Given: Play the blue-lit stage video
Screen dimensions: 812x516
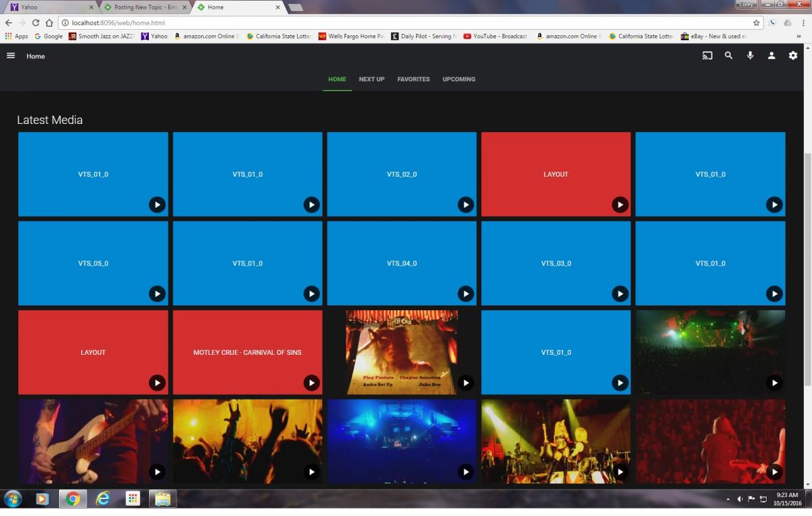Looking at the screenshot, I should point(466,472).
